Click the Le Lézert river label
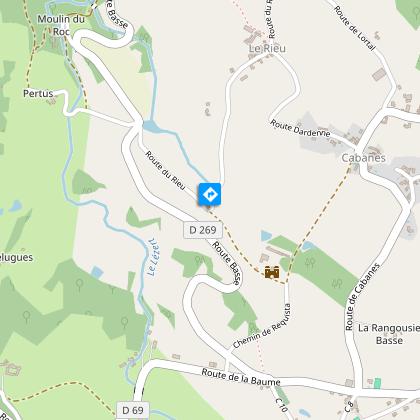The image size is (420, 420). (x=154, y=257)
